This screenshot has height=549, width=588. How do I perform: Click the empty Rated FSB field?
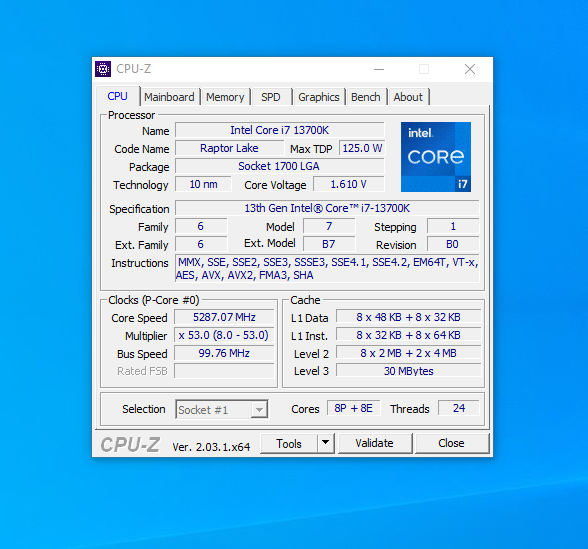224,371
